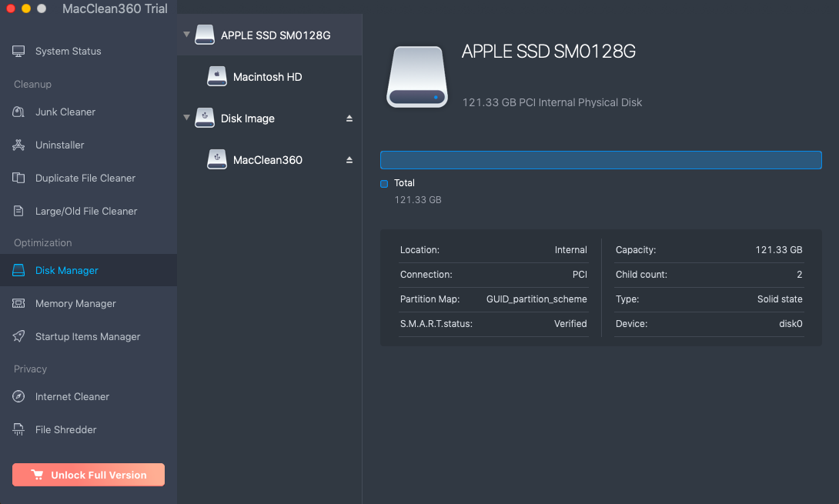Click the blue Total legend swatch
Image resolution: width=839 pixels, height=504 pixels.
384,183
